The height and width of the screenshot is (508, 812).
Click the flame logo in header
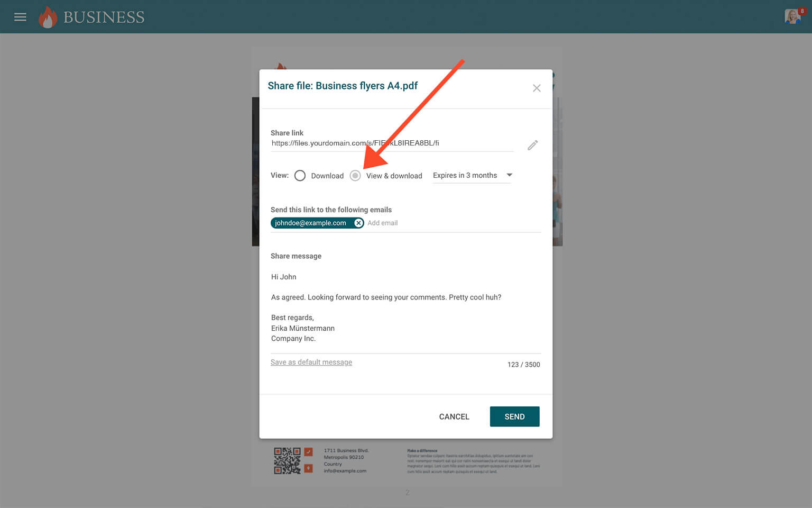click(48, 17)
